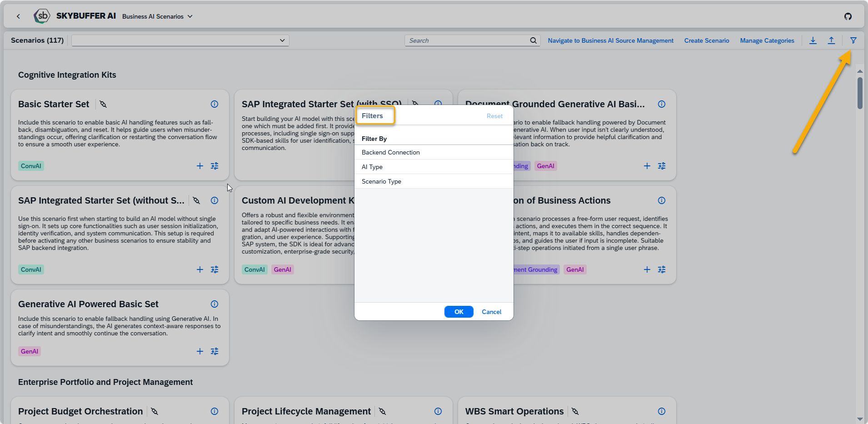
Task: Add SAP Integrated Starter Set (without SSO) scenario
Action: coord(200,269)
